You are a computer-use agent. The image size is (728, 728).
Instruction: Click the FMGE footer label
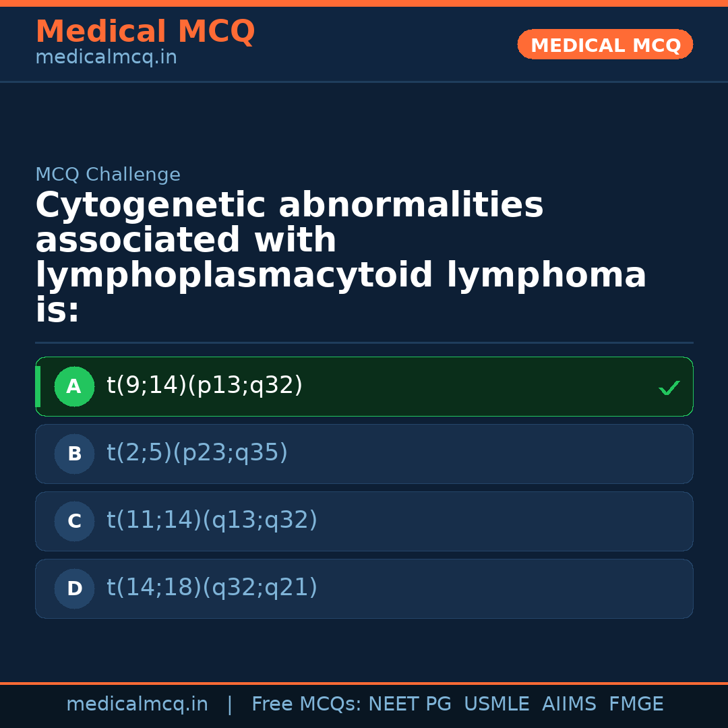(636, 704)
